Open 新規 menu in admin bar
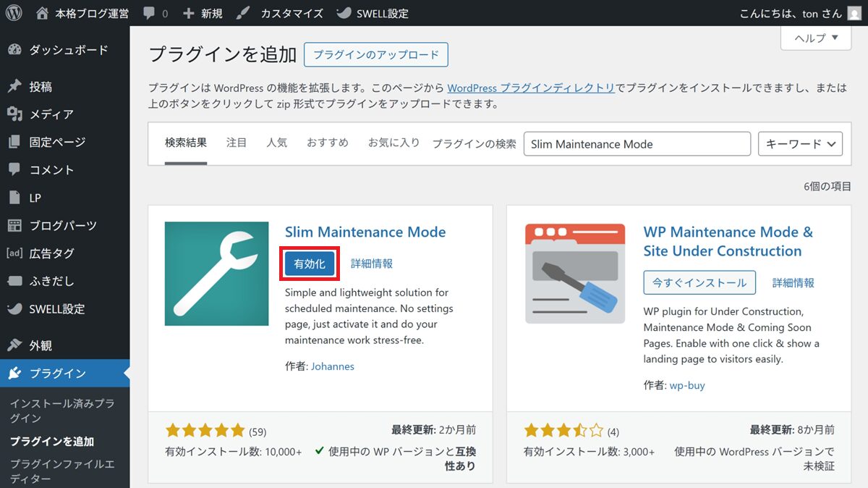The height and width of the screenshot is (488, 868). [203, 13]
